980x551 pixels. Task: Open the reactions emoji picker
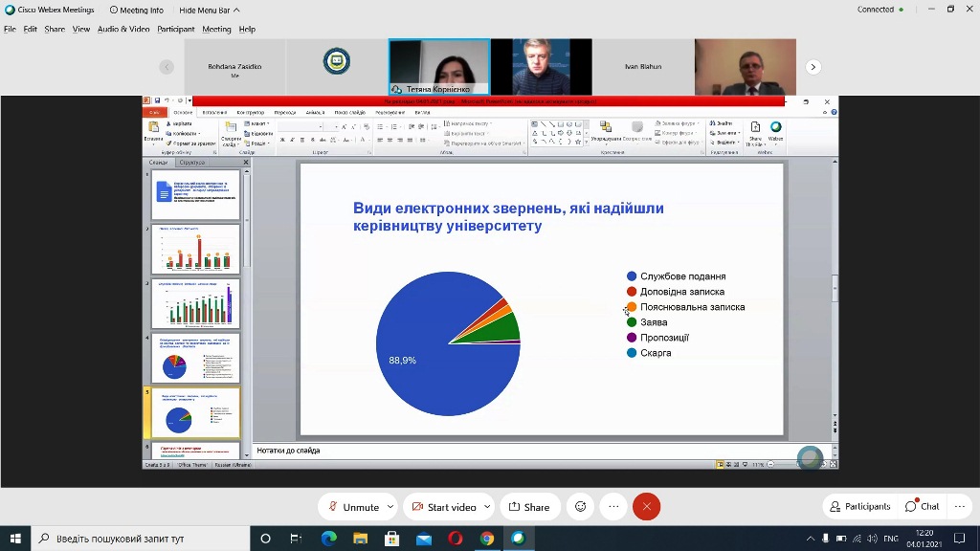pos(579,507)
